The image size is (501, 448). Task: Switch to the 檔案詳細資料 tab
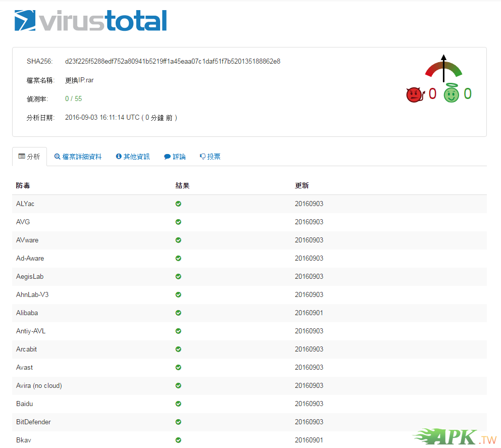(x=78, y=157)
